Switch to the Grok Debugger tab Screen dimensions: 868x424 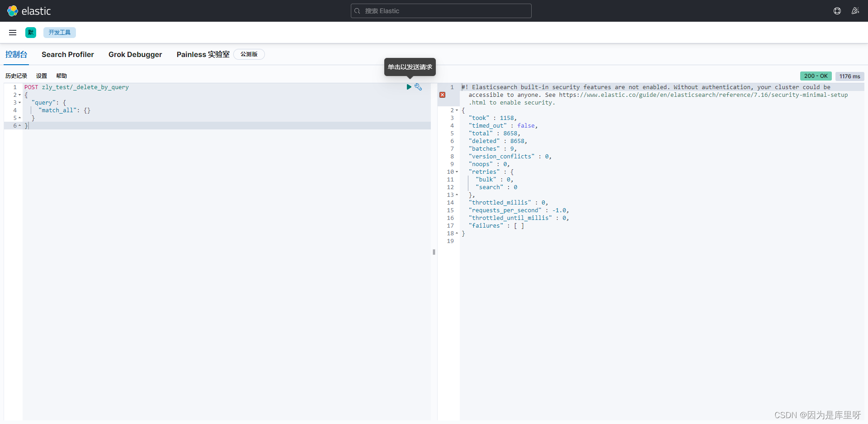135,54
